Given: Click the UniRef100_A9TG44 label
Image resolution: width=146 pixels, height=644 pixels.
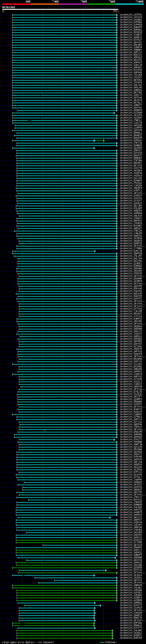Looking at the screenshot, I should [131, 98].
